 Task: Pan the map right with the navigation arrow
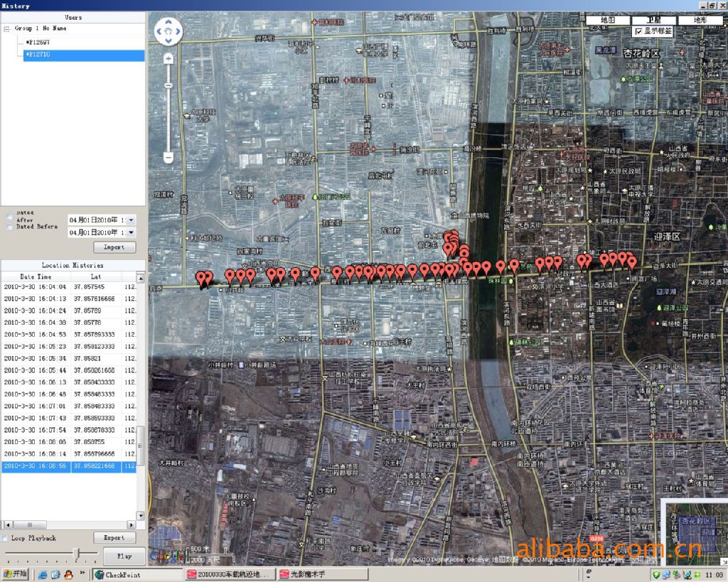[177, 31]
